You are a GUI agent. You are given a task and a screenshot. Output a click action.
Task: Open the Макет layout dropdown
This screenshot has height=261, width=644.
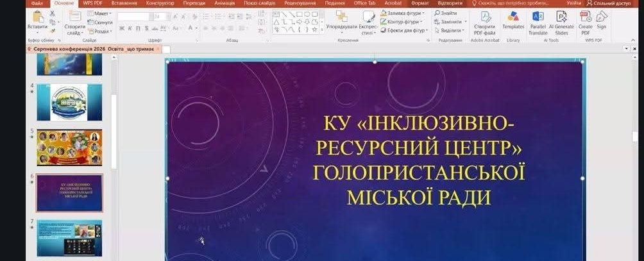point(100,13)
